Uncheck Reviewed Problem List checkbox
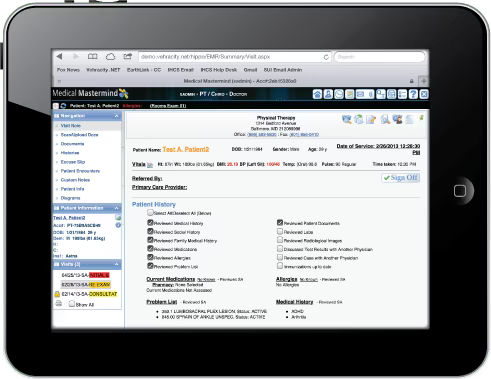 (x=150, y=266)
